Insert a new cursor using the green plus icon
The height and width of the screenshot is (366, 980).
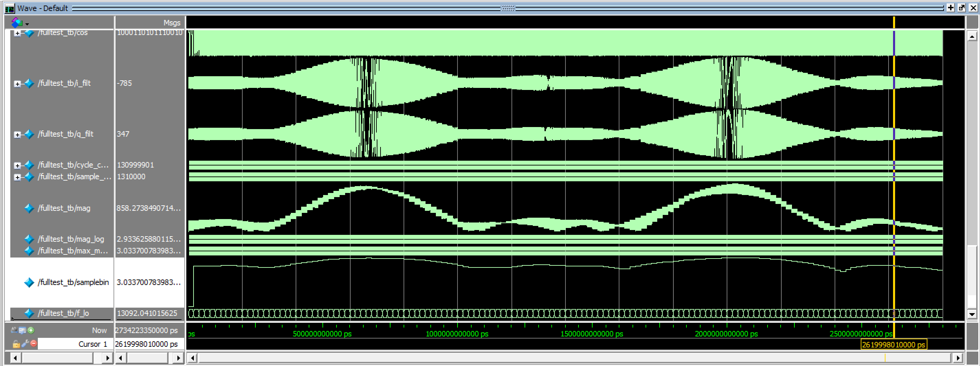[x=31, y=330]
